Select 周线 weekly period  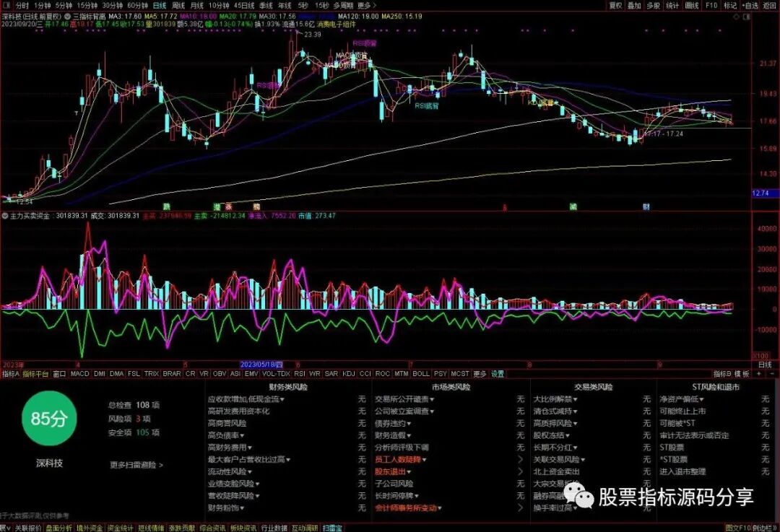point(178,6)
